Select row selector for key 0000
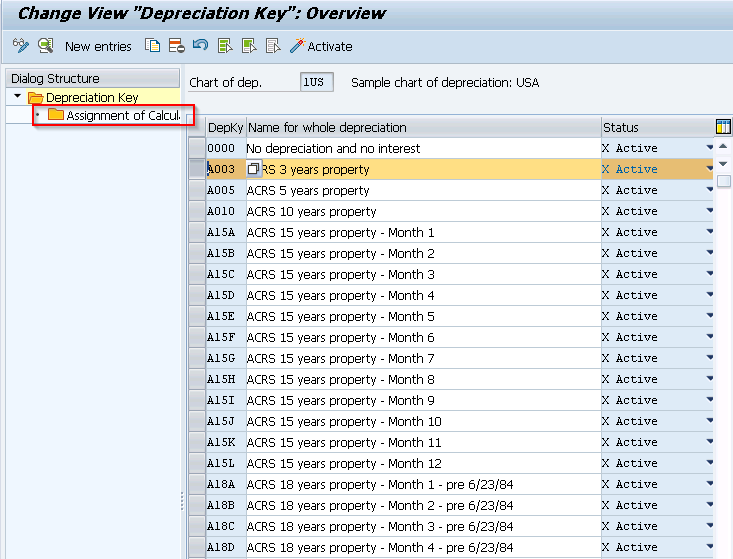 click(x=197, y=148)
